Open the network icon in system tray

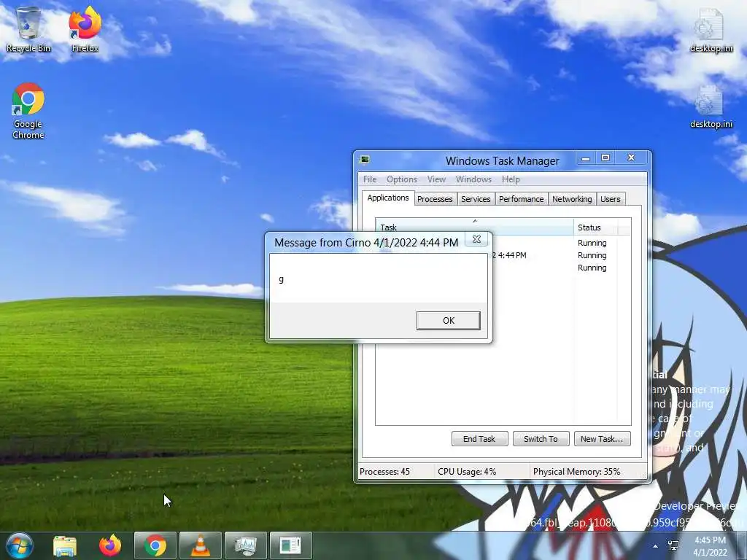point(673,546)
